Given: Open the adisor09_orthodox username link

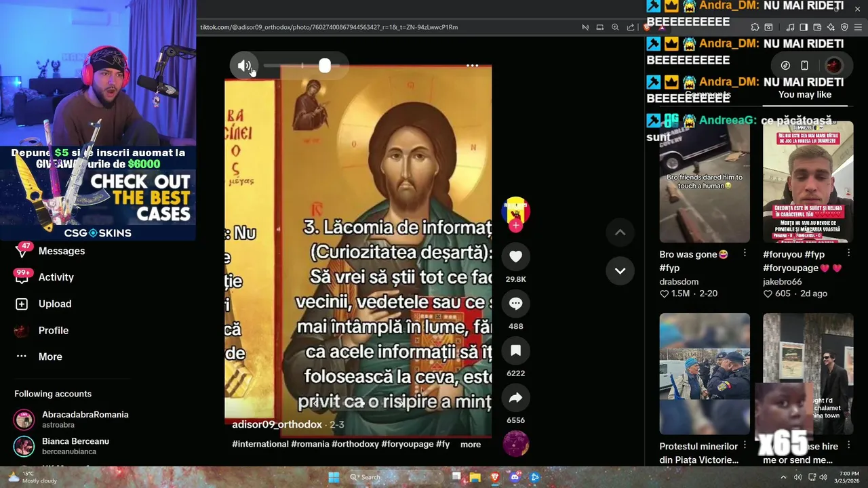Looking at the screenshot, I should pyautogui.click(x=277, y=424).
